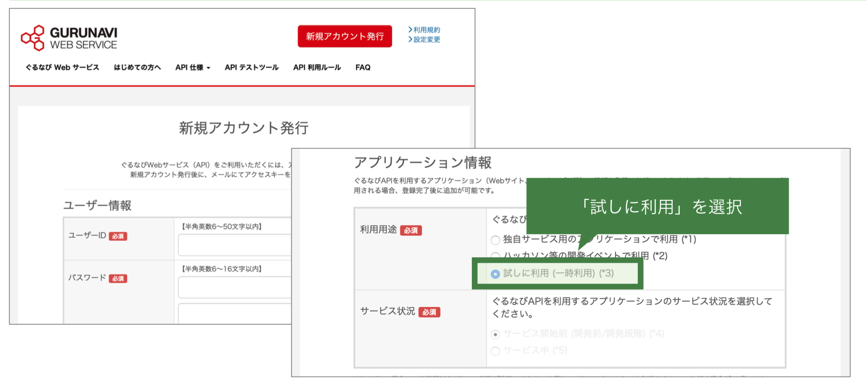
Task: Click the アプリケーション情報 section heading
Action: tap(422, 162)
